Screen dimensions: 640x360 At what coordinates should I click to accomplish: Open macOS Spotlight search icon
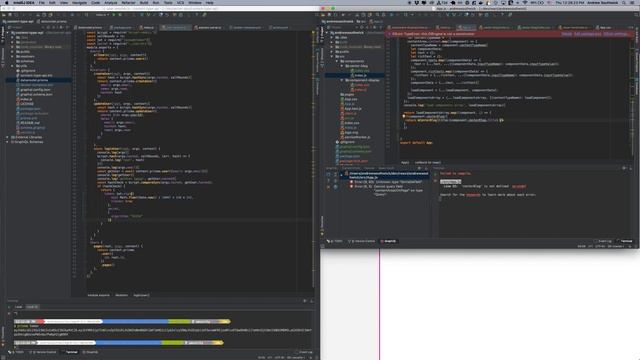(624, 2)
